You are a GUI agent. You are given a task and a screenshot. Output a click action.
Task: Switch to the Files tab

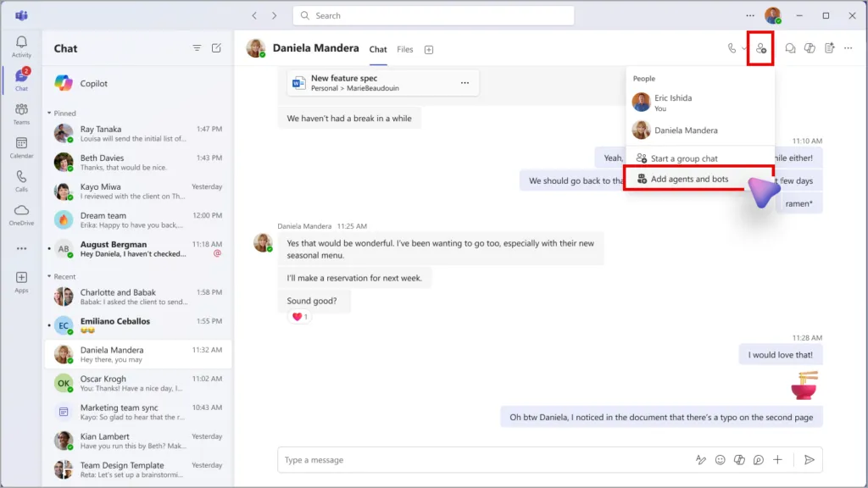(405, 49)
